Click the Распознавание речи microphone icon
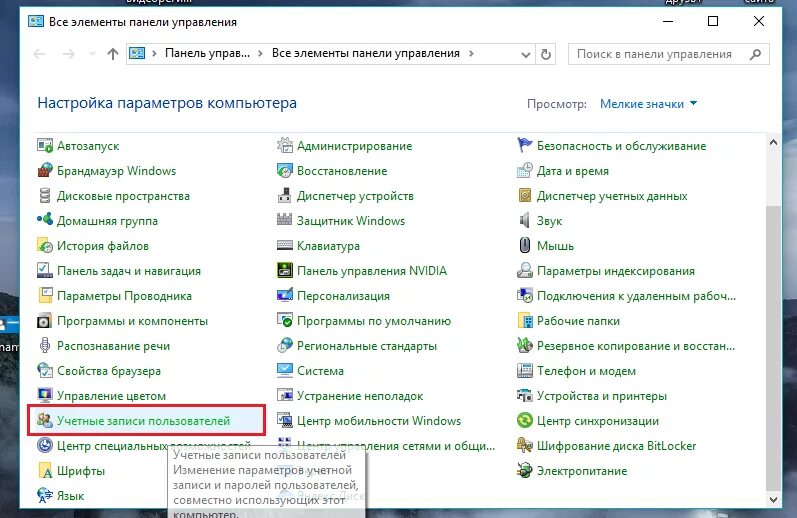This screenshot has height=518, width=797. 45,346
